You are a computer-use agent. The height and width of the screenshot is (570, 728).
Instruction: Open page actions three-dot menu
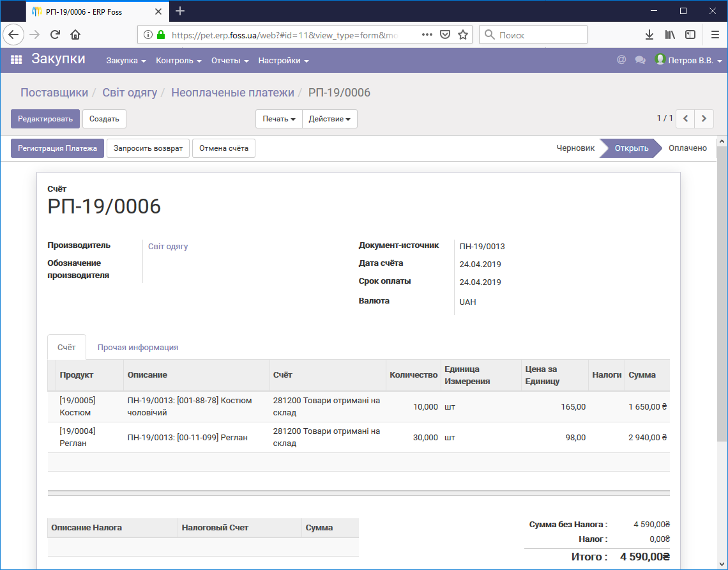427,35
